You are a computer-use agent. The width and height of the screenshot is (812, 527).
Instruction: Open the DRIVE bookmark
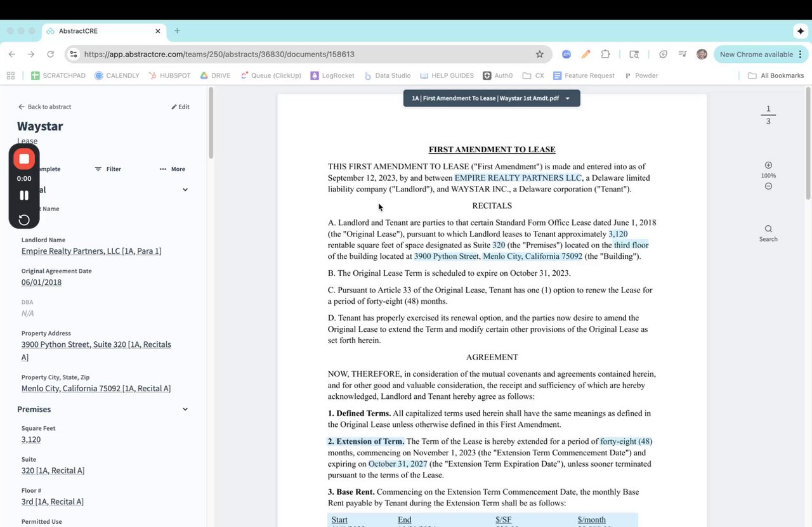coord(215,75)
